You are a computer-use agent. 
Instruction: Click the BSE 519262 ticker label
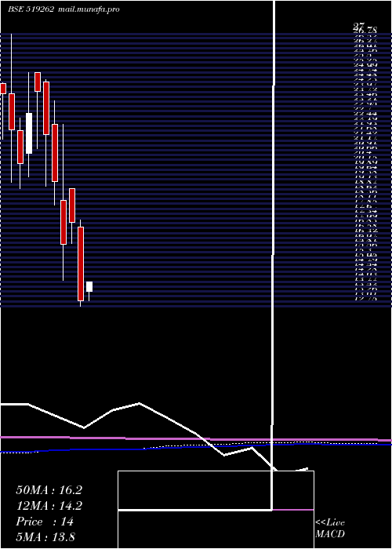click(31, 9)
